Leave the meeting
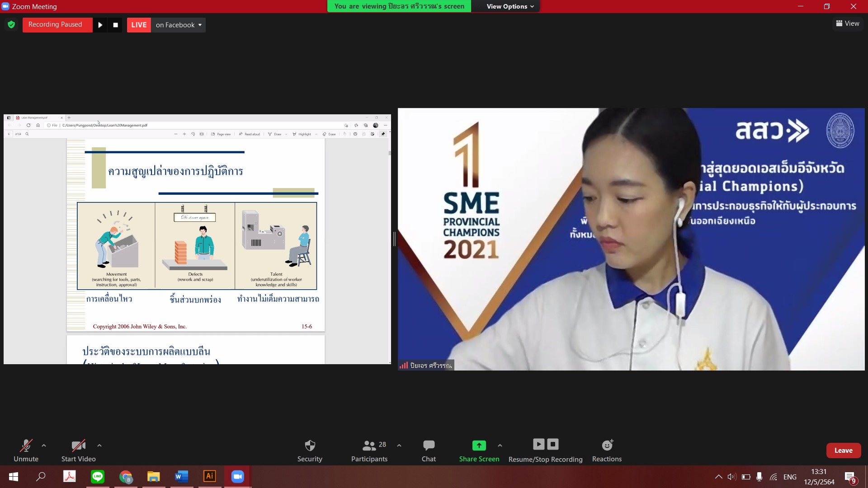This screenshot has height=488, width=868. (x=843, y=450)
